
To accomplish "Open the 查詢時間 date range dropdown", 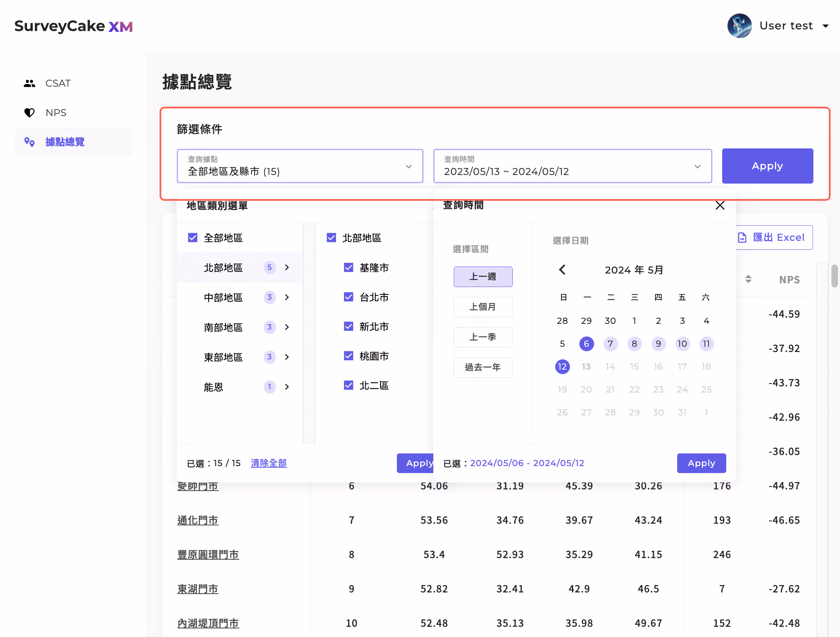I will 573,166.
